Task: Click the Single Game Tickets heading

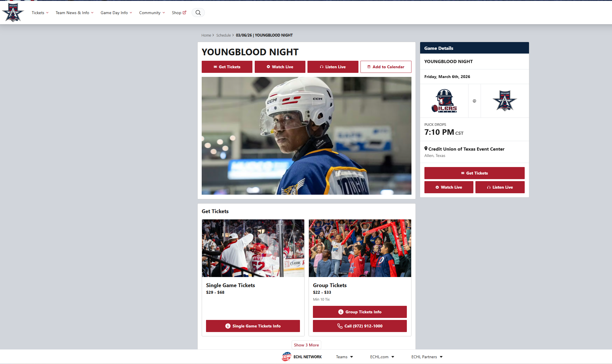Action: [231, 285]
